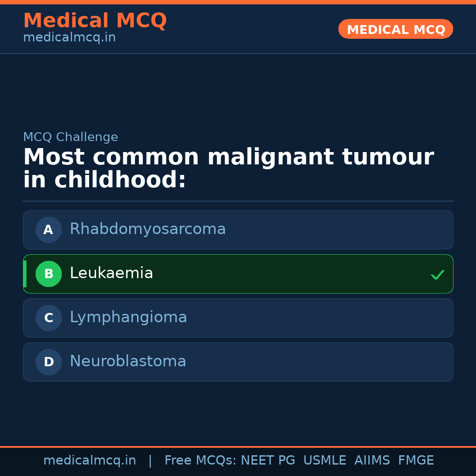Click the MCQ Challenge label
The width and height of the screenshot is (476, 476).
tap(71, 137)
